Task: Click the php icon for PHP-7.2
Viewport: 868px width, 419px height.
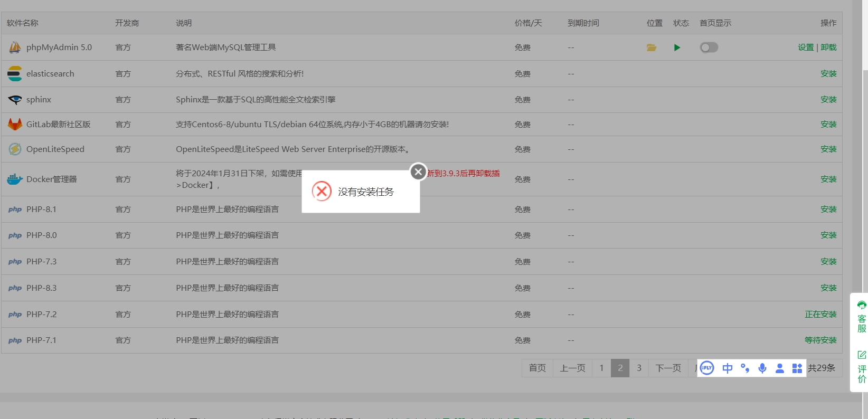Action: click(x=15, y=315)
